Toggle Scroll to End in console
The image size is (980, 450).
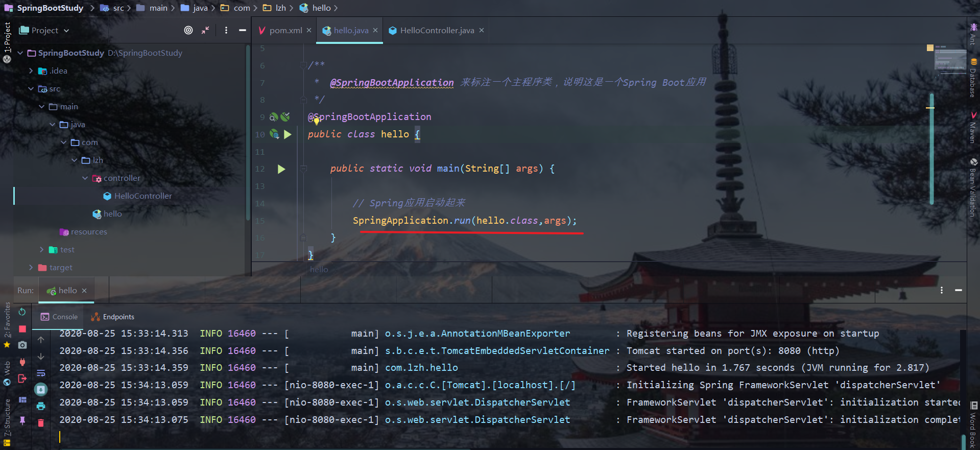point(41,390)
